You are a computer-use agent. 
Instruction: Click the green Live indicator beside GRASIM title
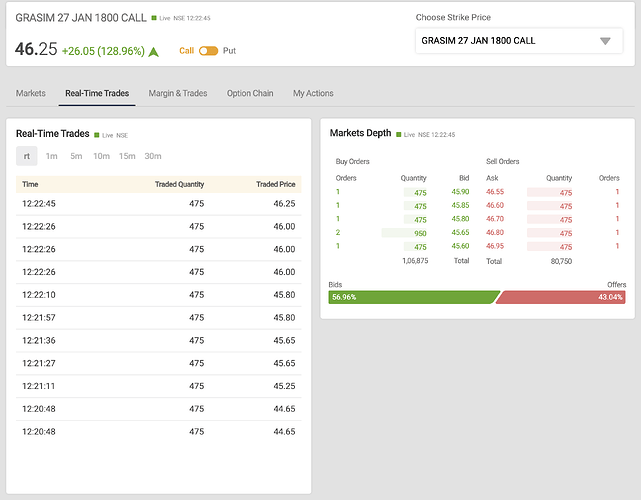[154, 18]
